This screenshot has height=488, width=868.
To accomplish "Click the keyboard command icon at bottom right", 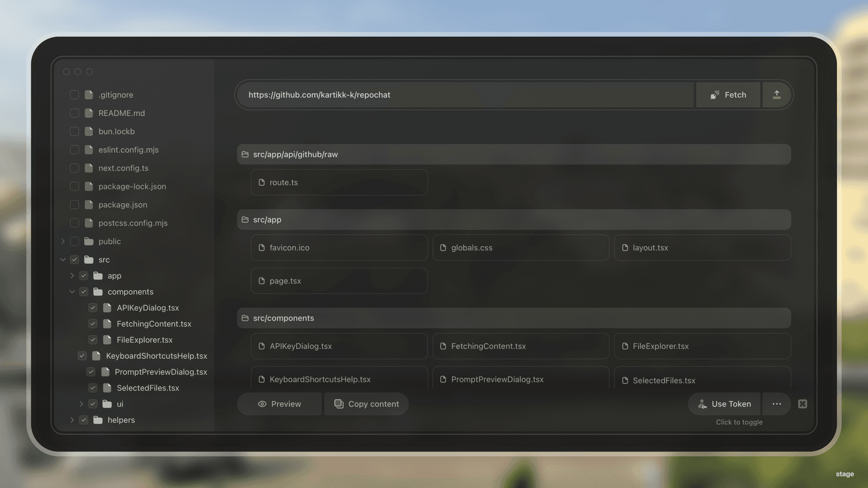I will (x=802, y=404).
